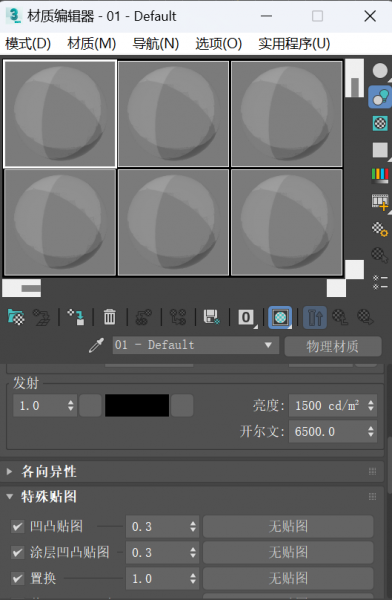
Task: Select the bottom-middle material sample slot
Action: [x=173, y=222]
